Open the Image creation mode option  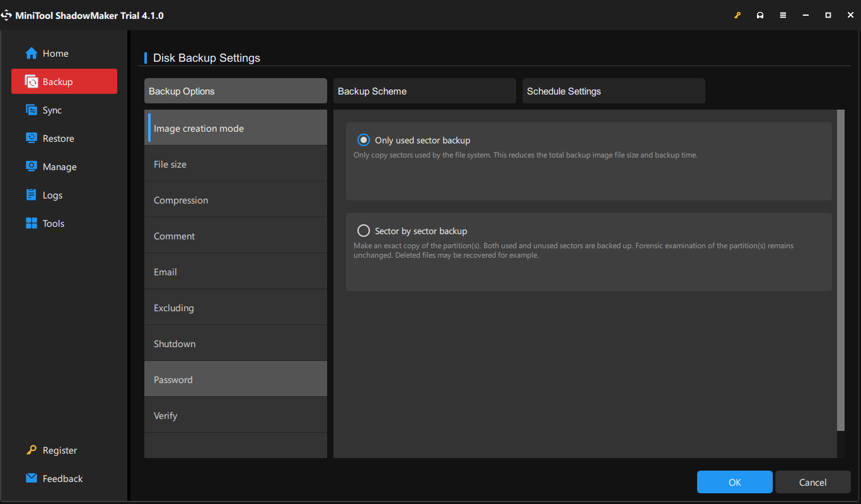coord(236,128)
